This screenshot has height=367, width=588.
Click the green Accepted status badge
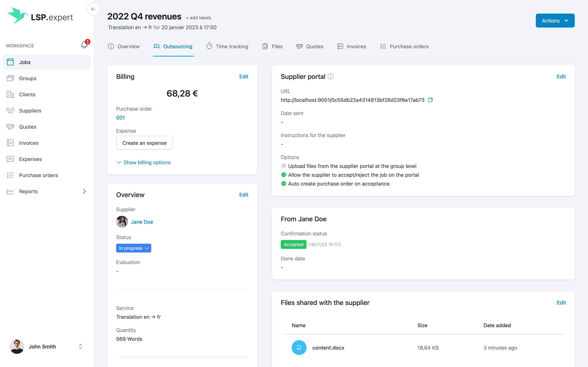(293, 244)
